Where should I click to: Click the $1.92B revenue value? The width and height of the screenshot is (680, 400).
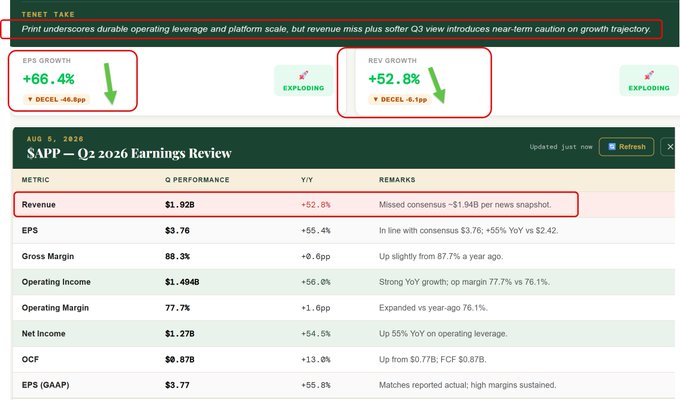pos(180,205)
